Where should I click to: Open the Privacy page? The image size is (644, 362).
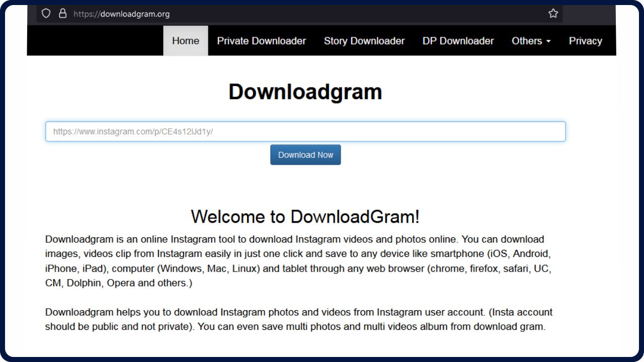coord(586,41)
